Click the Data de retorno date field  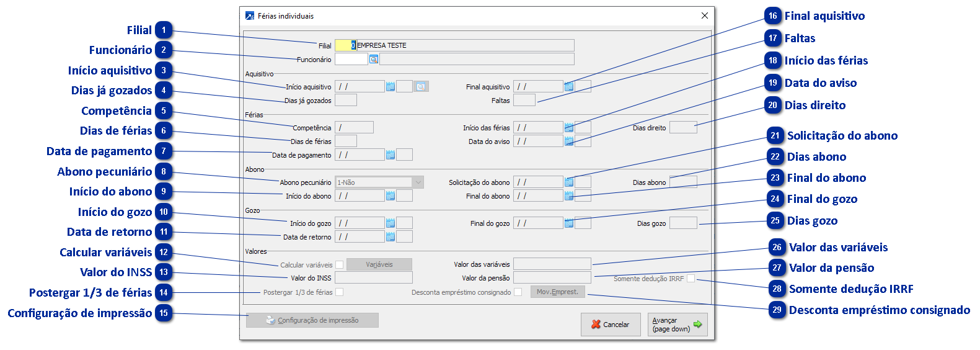coord(360,236)
